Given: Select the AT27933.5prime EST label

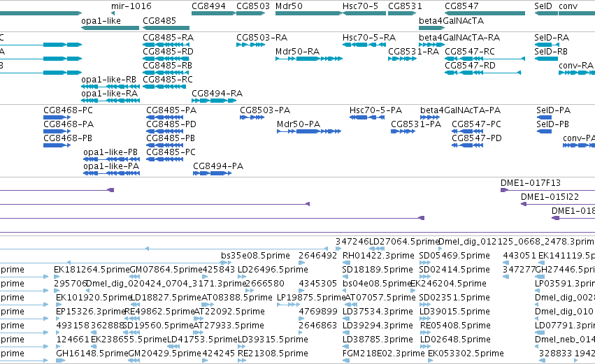Looking at the screenshot, I should pos(229,326).
